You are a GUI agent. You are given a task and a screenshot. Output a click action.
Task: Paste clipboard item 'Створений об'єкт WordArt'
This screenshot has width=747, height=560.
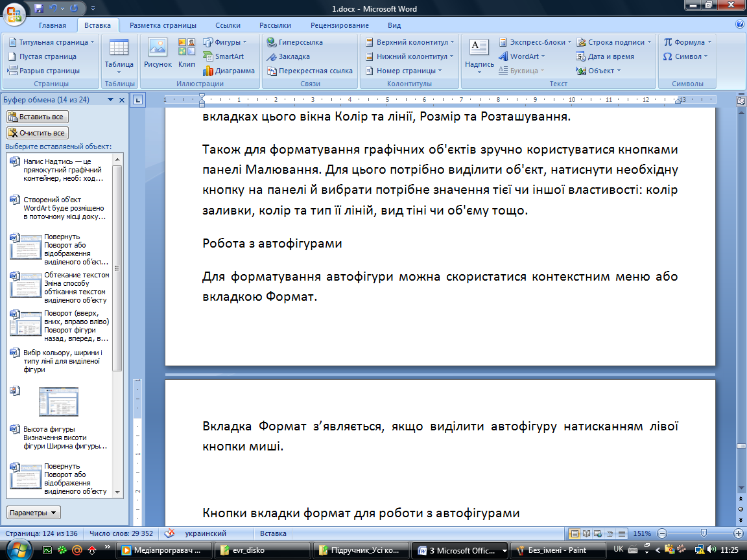[60, 208]
